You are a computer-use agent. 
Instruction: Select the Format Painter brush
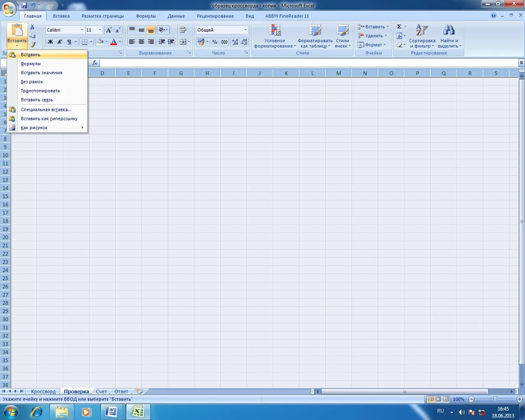tap(32, 44)
